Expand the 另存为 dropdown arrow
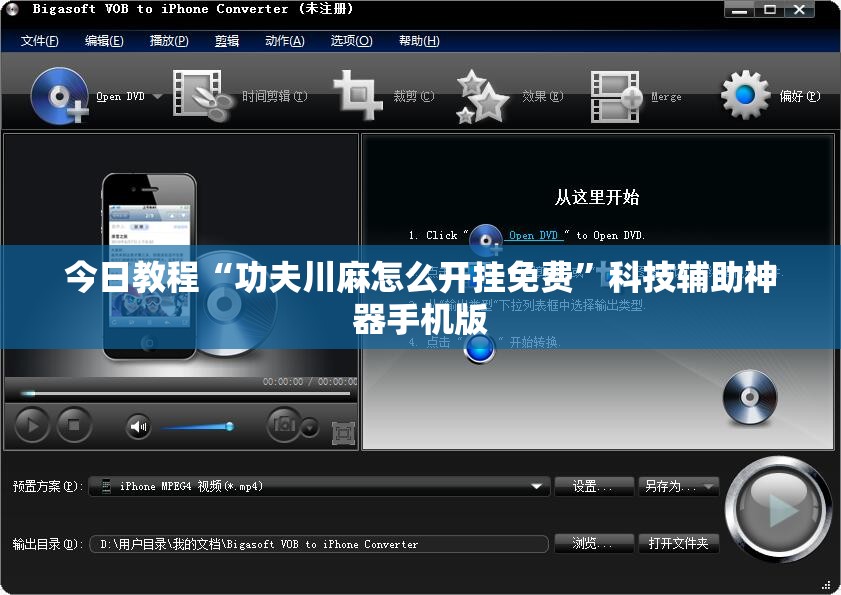 pyautogui.click(x=710, y=487)
